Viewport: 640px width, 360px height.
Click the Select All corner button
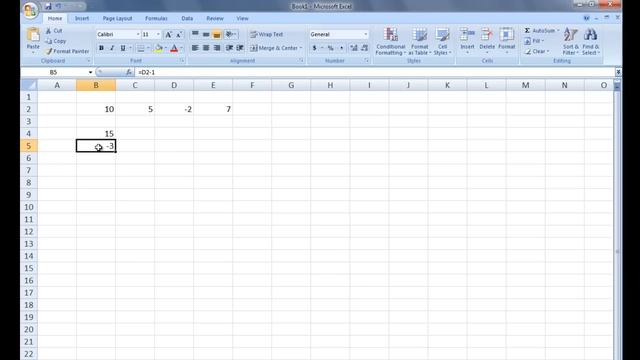coord(29,85)
